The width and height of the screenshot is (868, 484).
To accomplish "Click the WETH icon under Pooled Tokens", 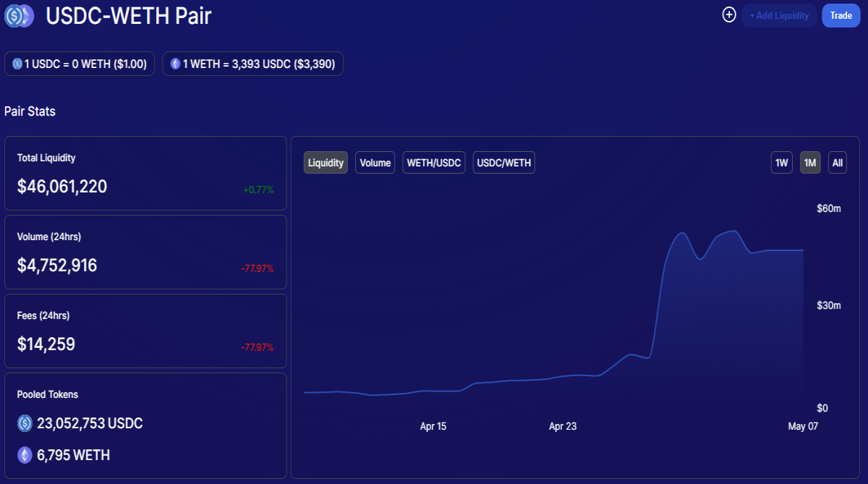I will pos(25,455).
